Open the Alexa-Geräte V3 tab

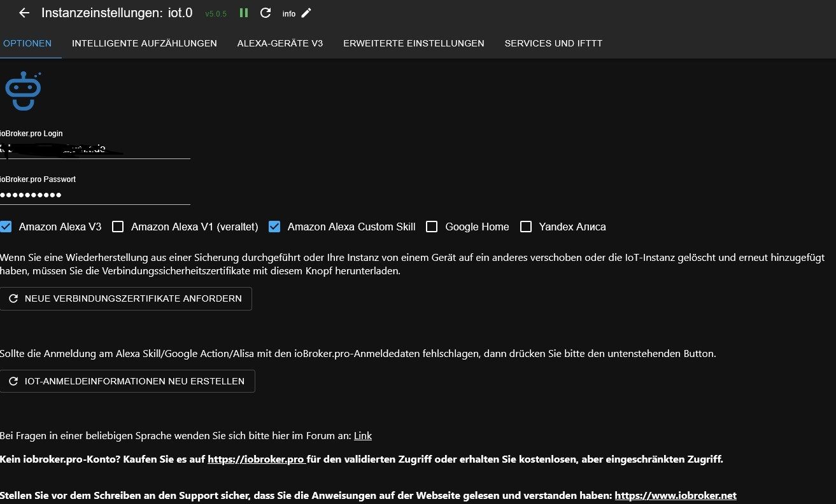click(280, 43)
